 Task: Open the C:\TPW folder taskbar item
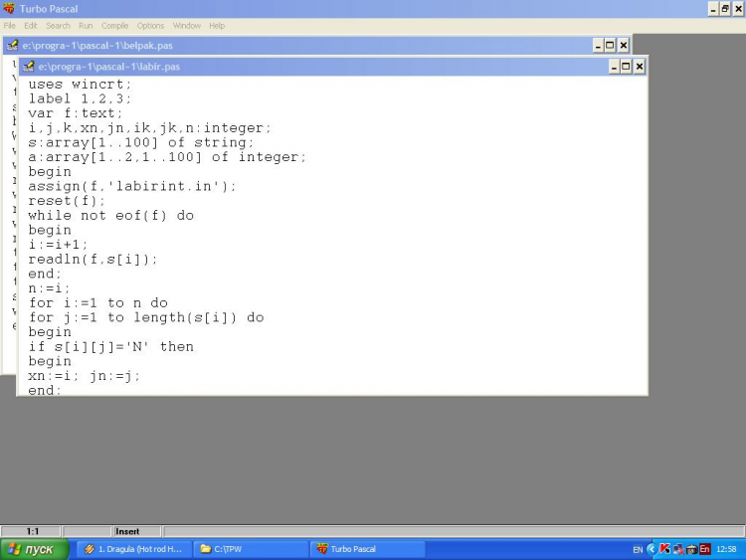click(249, 549)
